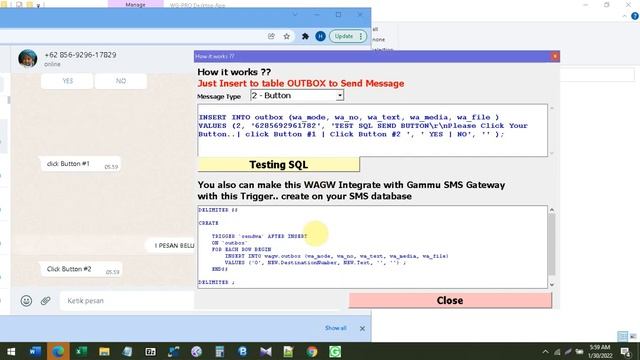The width and height of the screenshot is (640, 360).
Task: Click the help question mark icon
Action: tap(635, 16)
